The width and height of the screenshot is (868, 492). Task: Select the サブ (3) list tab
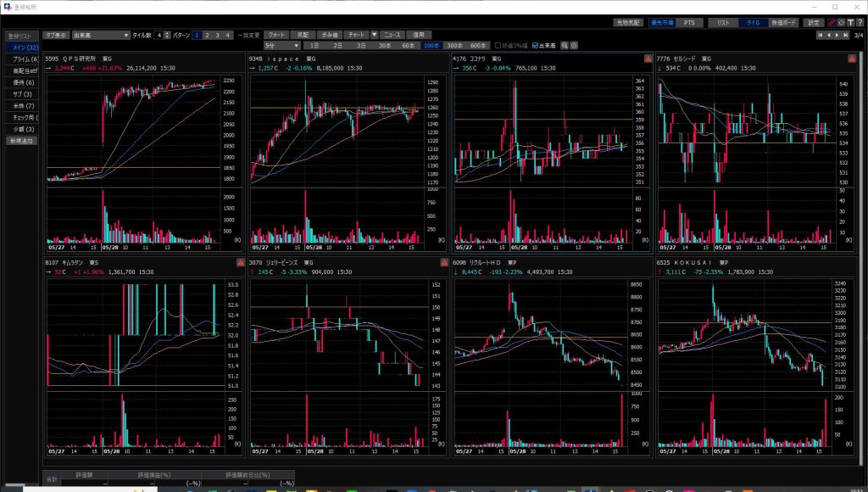[22, 94]
